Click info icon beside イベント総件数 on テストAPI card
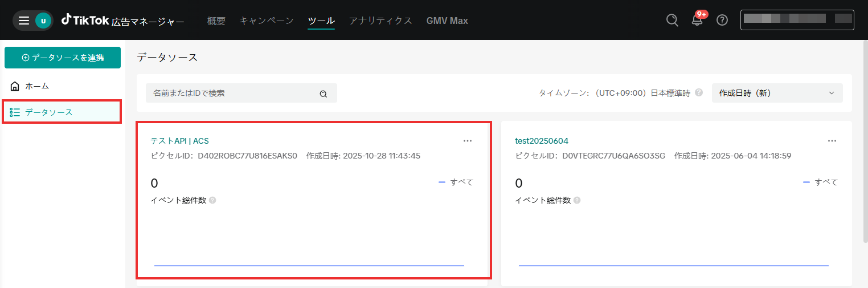The image size is (868, 288). pos(212,200)
